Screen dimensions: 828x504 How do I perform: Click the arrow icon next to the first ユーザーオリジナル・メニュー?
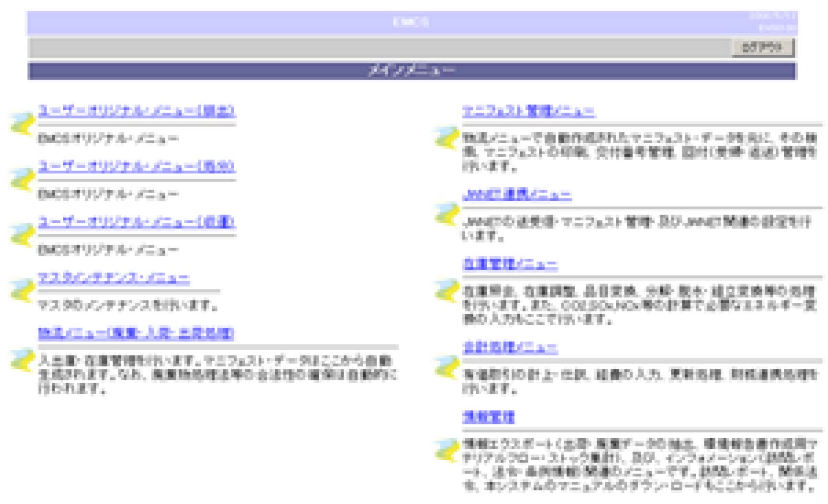point(22,122)
